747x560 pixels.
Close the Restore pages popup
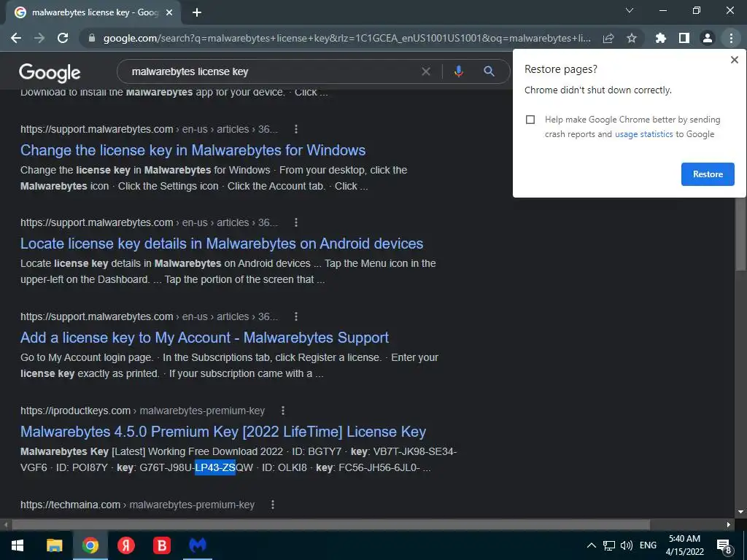click(734, 60)
